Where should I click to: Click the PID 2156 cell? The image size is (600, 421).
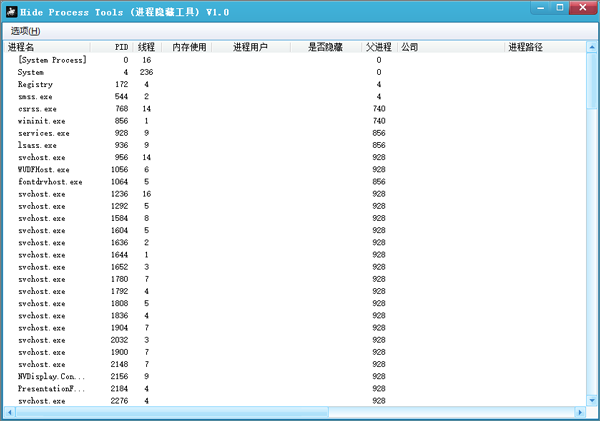[x=119, y=377]
